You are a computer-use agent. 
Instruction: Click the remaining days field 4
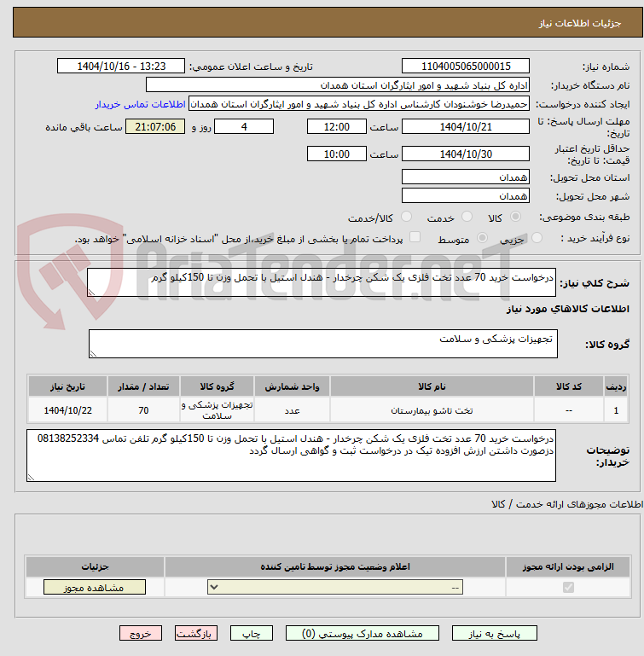pos(244,127)
